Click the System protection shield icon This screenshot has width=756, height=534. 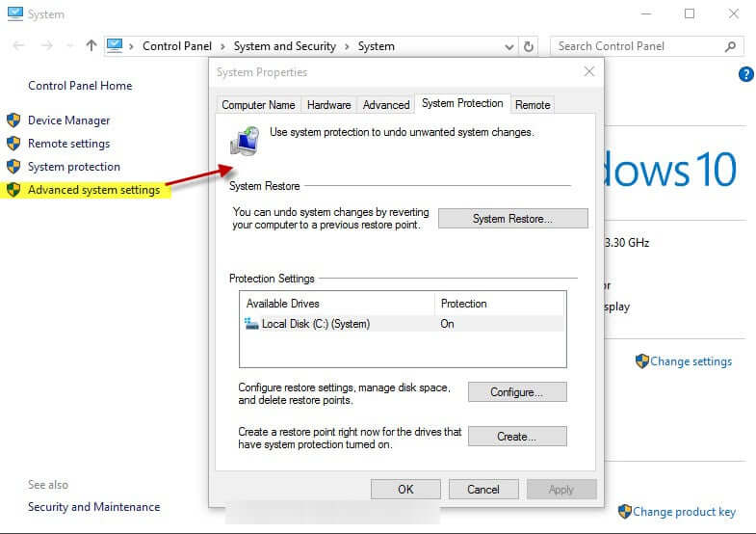click(x=13, y=167)
